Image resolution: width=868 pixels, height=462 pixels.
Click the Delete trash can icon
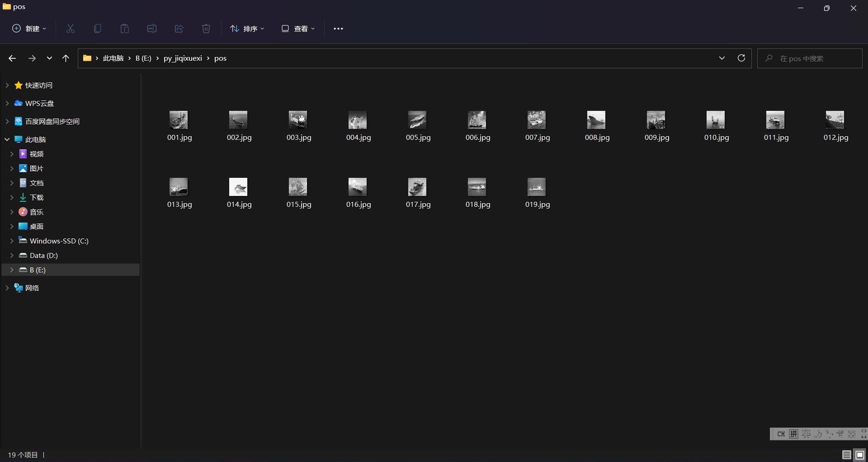coord(206,29)
